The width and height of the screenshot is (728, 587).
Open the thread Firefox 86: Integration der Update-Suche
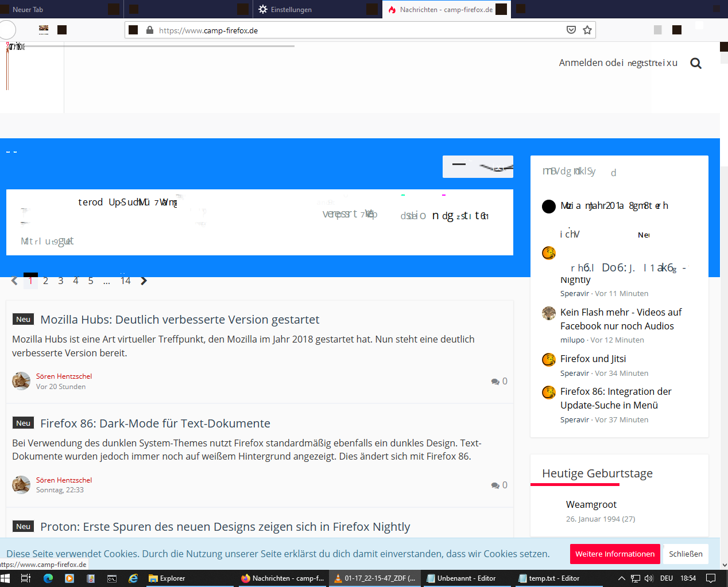(616, 398)
